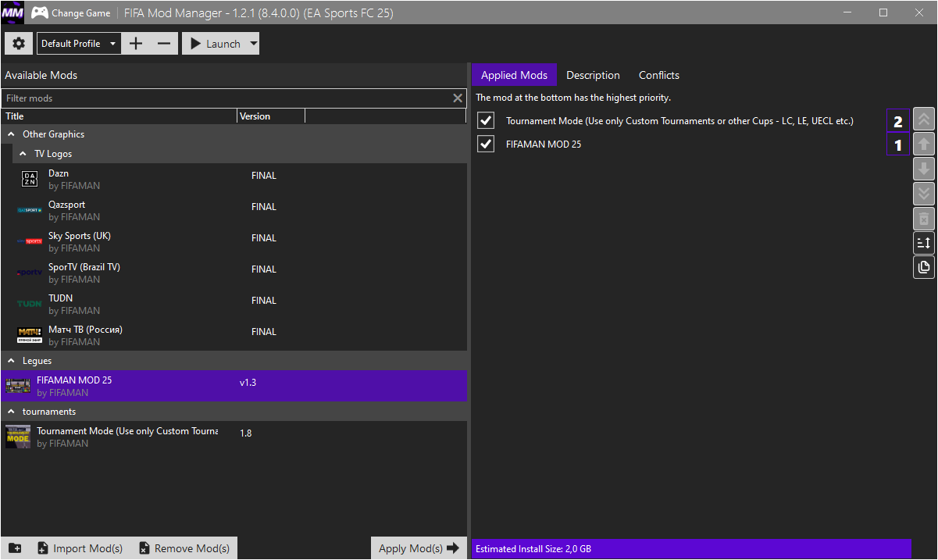
Task: Click the add folder icon at bottom left
Action: pyautogui.click(x=15, y=548)
